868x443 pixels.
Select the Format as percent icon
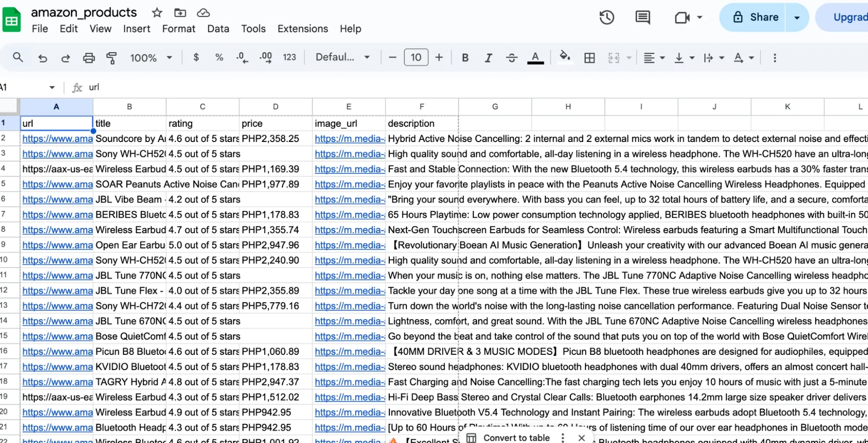click(x=219, y=57)
